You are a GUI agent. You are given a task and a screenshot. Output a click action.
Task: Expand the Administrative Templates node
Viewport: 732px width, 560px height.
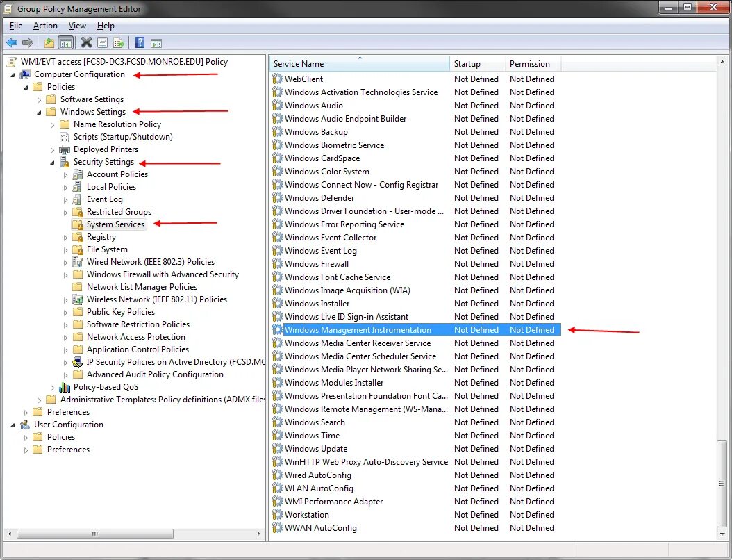pos(39,400)
